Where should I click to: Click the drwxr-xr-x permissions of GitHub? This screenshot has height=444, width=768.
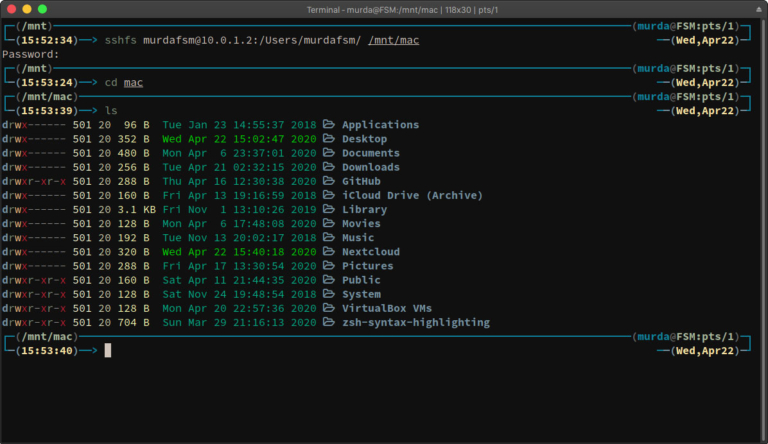click(34, 181)
